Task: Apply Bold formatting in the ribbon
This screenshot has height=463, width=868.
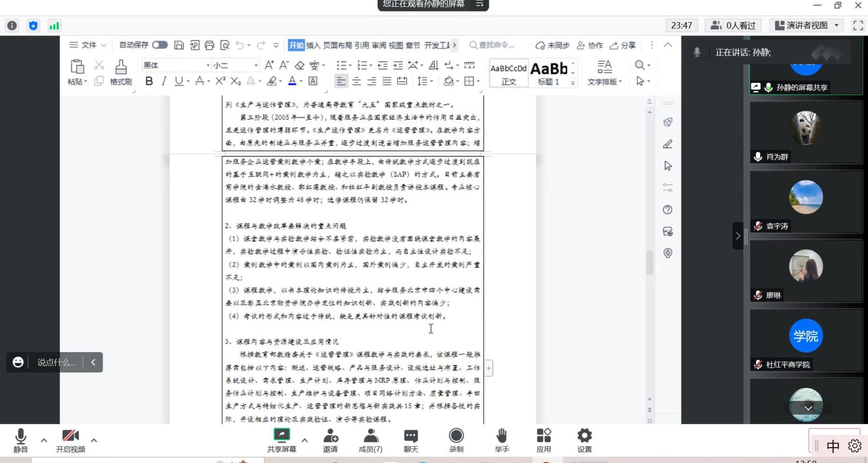Action: [149, 81]
